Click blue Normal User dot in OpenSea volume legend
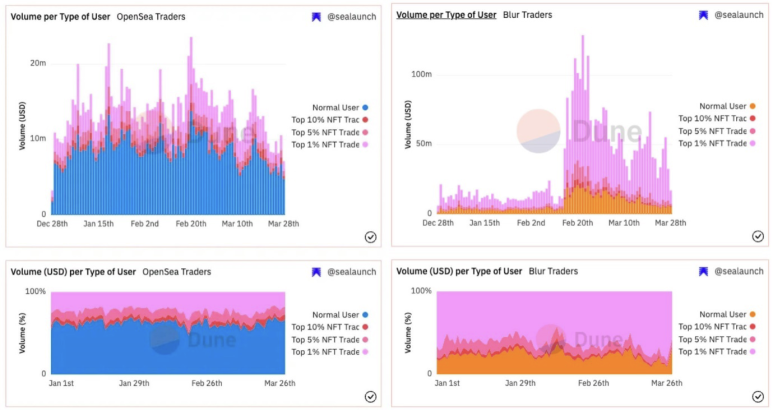This screenshot has height=410, width=773. click(365, 107)
